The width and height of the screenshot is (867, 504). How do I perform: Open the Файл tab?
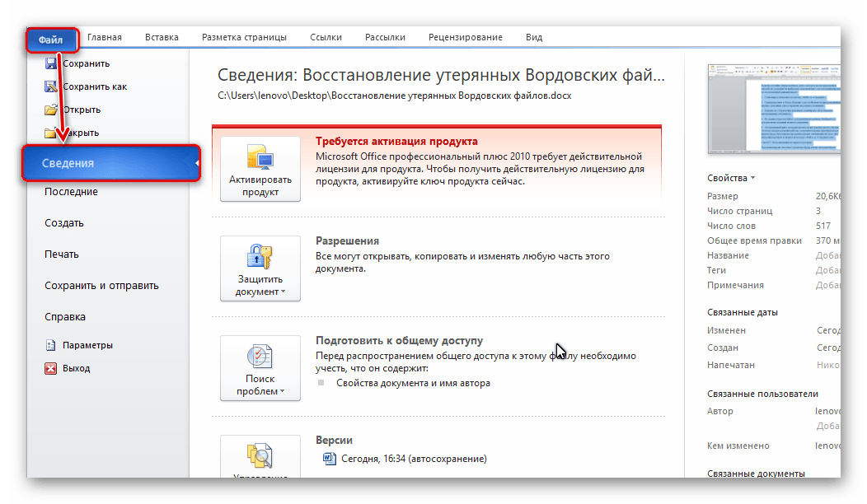tap(51, 40)
